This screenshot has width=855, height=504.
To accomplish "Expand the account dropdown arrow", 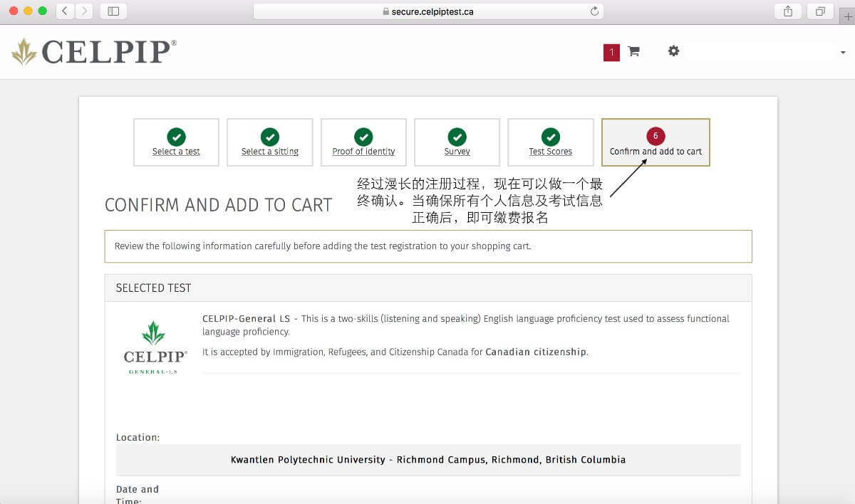I will coord(843,53).
